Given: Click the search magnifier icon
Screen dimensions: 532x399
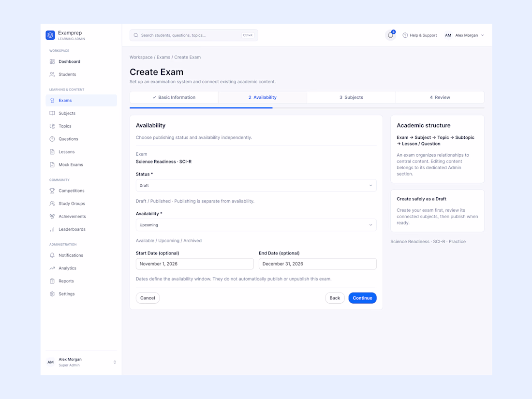Looking at the screenshot, I should pos(136,35).
